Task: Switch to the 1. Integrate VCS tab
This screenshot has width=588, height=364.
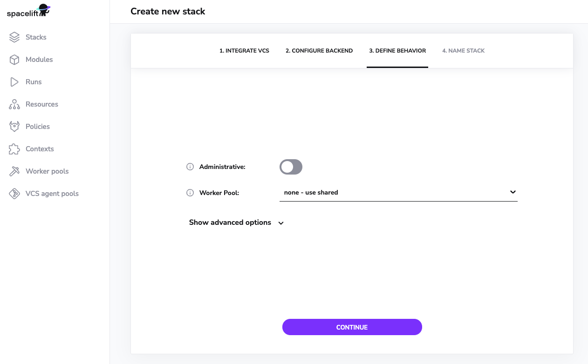Action: point(244,51)
